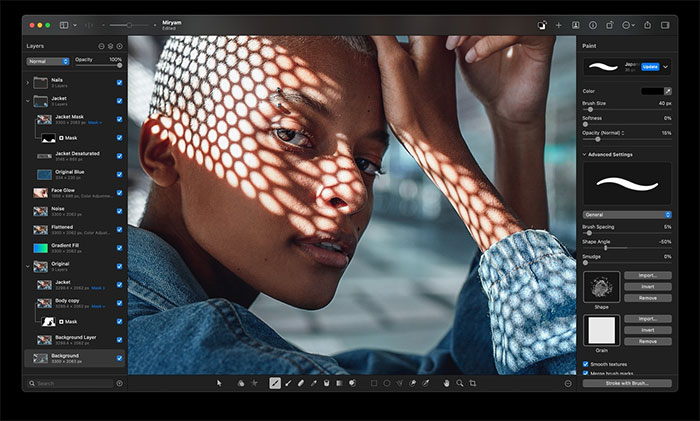Open the General brush settings dropdown
The height and width of the screenshot is (421, 700).
[x=627, y=214]
